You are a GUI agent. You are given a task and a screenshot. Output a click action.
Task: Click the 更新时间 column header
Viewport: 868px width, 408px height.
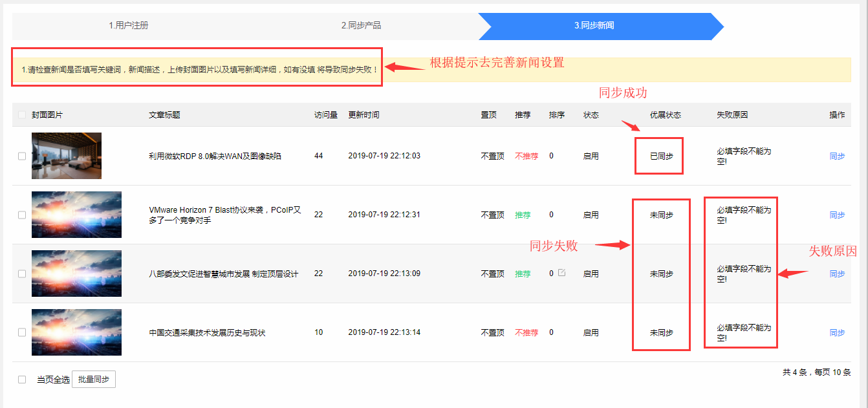(x=363, y=115)
